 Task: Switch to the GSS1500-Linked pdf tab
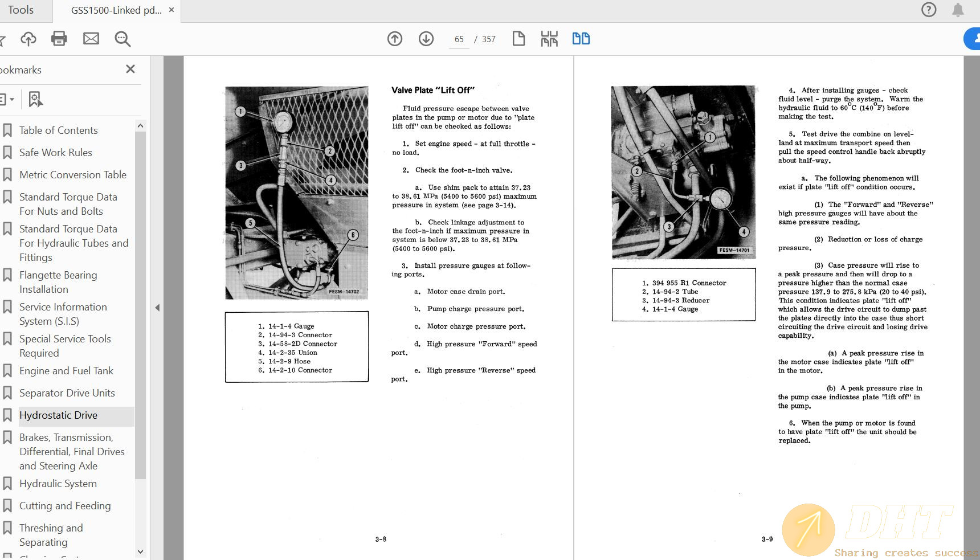point(116,10)
